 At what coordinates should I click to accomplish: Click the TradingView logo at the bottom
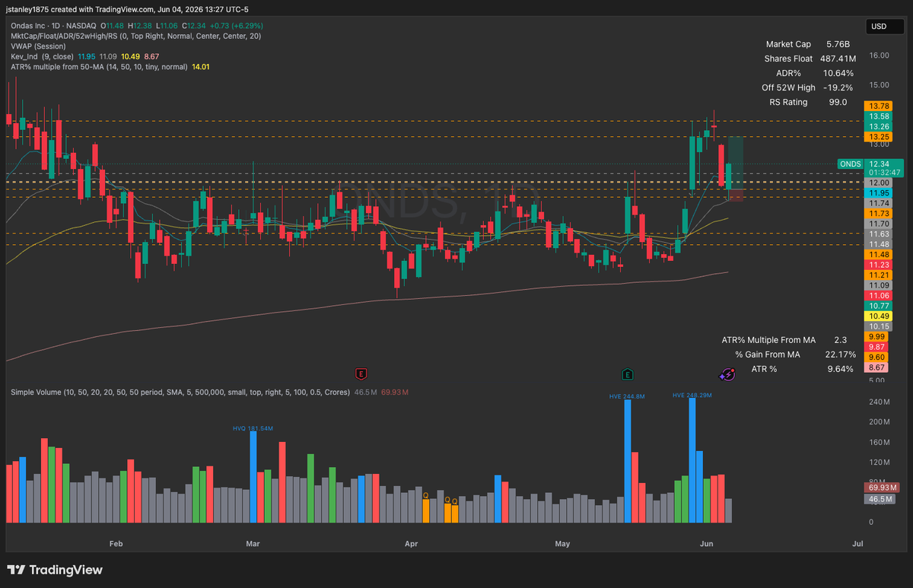[54, 570]
